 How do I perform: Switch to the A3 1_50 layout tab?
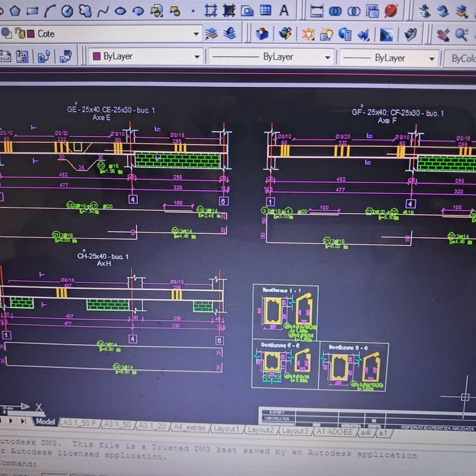coord(117,424)
